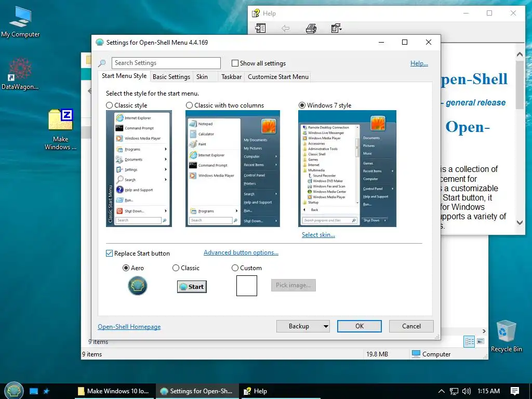Click the blue desktop icon in taskbar
Viewport: 532px width, 399px height.
click(x=34, y=391)
